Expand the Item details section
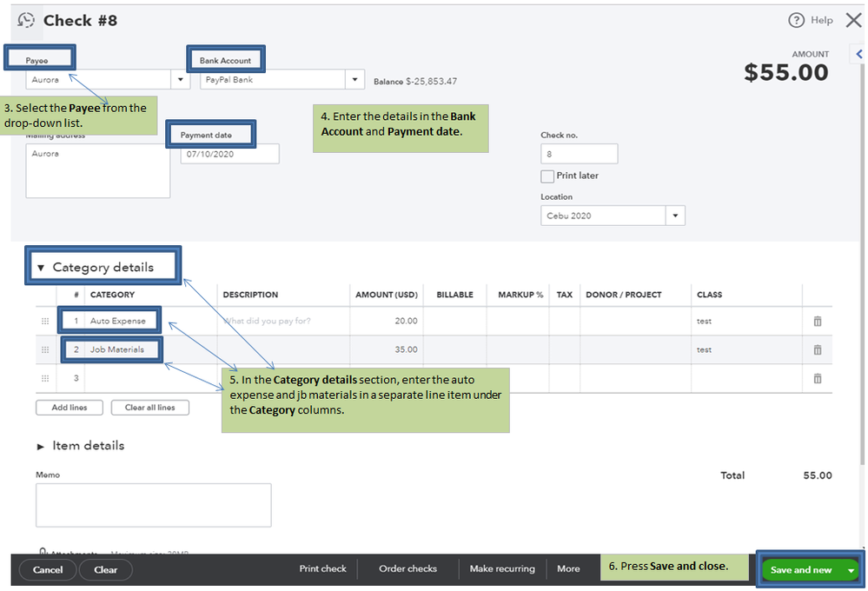This screenshot has height=591, width=868. pyautogui.click(x=41, y=446)
